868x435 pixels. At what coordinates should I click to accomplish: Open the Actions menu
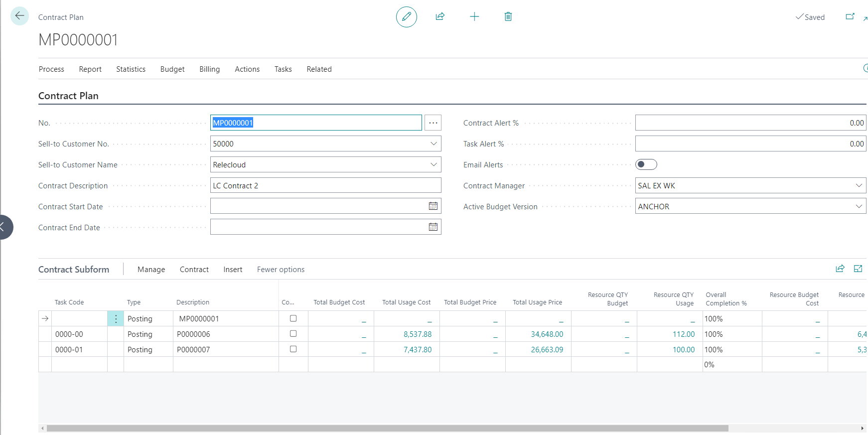(x=247, y=69)
